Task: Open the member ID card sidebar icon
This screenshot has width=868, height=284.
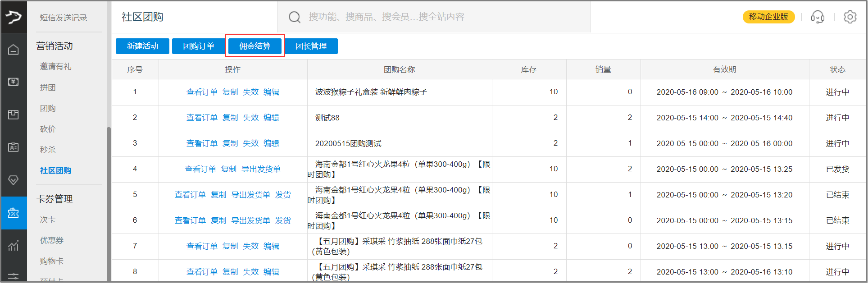Action: (14, 147)
